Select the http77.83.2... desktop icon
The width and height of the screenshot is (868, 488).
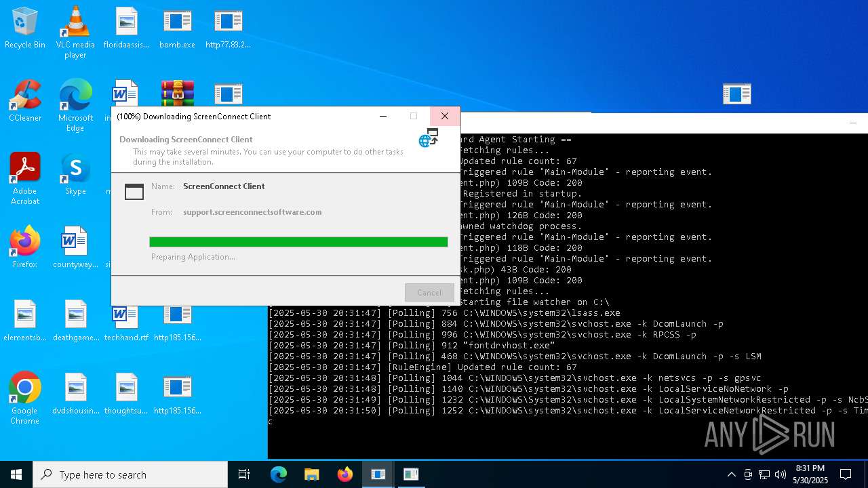pos(228,28)
